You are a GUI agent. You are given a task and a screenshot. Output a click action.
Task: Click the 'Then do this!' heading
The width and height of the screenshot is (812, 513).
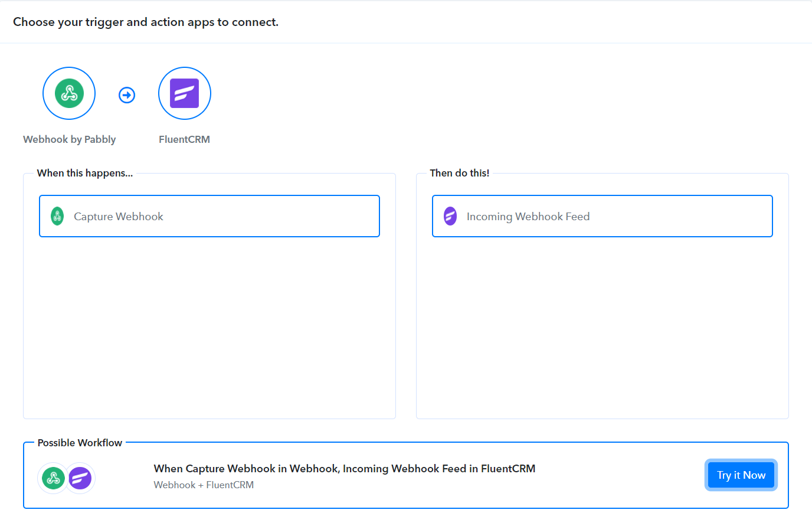tap(460, 173)
